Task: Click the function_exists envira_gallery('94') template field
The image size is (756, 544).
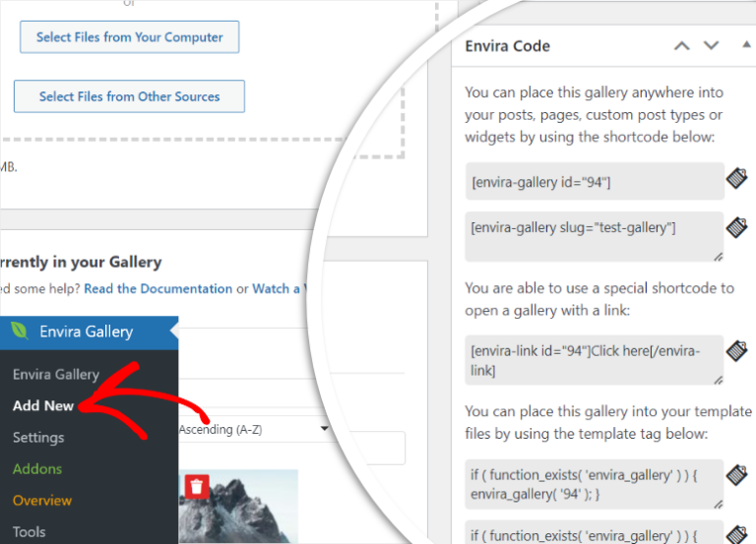Action: click(x=595, y=484)
